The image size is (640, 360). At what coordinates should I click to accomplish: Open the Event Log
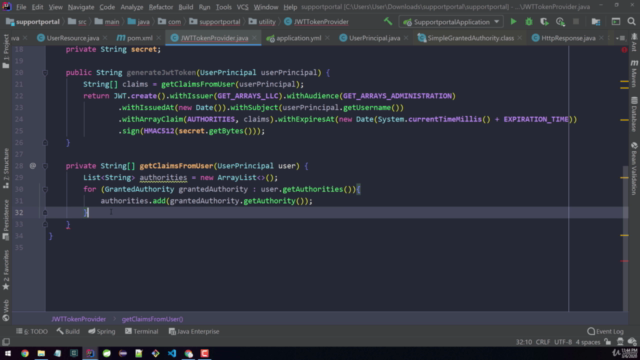point(605,331)
